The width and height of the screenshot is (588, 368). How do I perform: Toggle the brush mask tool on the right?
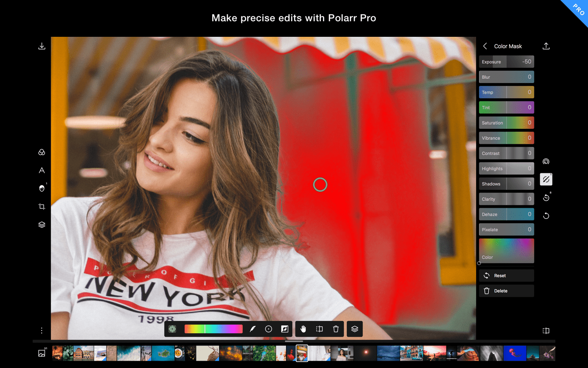click(546, 179)
